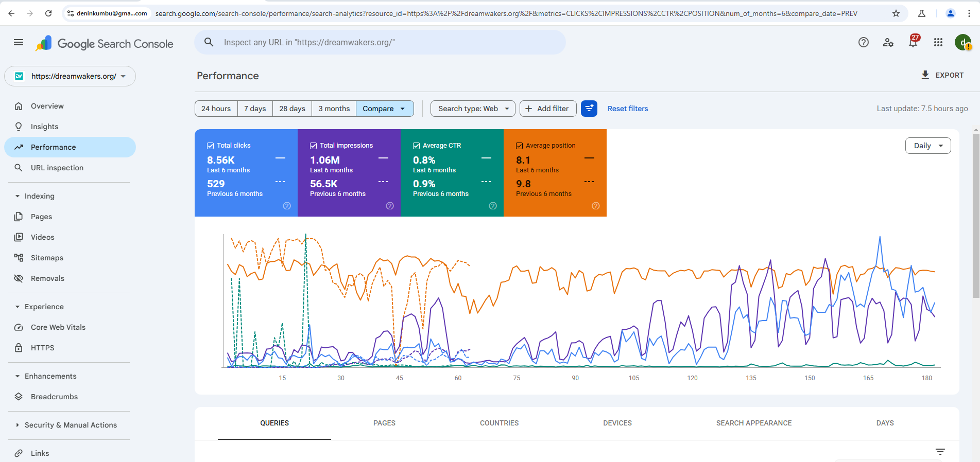Open the account avatar menu
Image resolution: width=980 pixels, height=462 pixels.
[963, 42]
